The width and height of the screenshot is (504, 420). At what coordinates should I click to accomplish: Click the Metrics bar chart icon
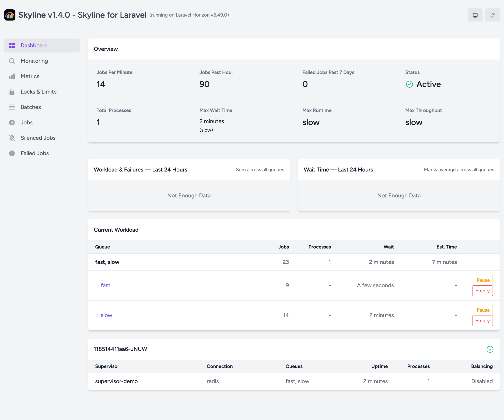(12, 76)
